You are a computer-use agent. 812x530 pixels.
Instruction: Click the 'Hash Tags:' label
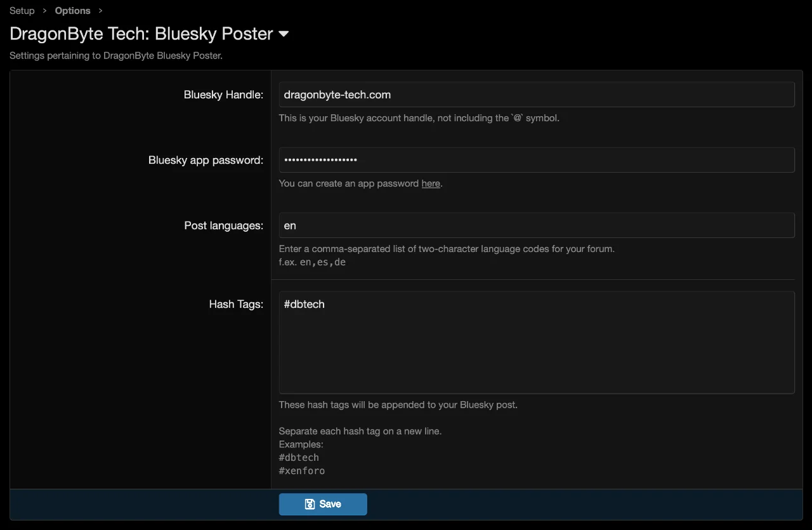coord(236,304)
